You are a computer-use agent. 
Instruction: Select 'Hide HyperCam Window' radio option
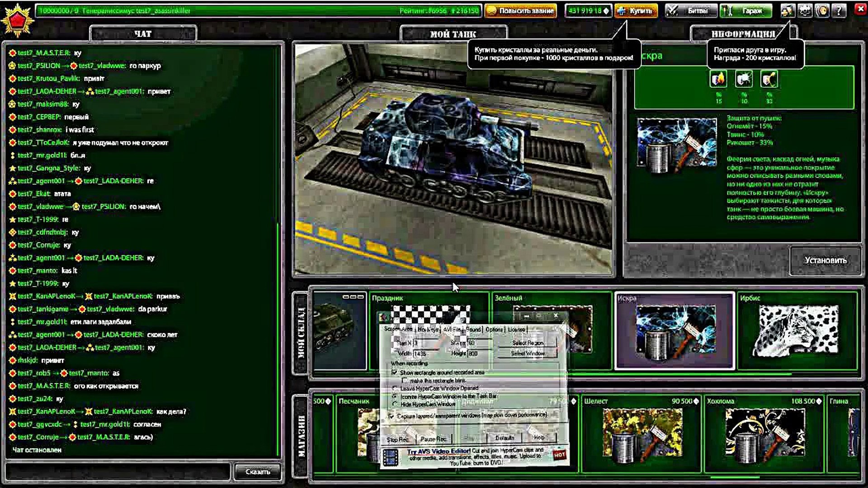(395, 404)
